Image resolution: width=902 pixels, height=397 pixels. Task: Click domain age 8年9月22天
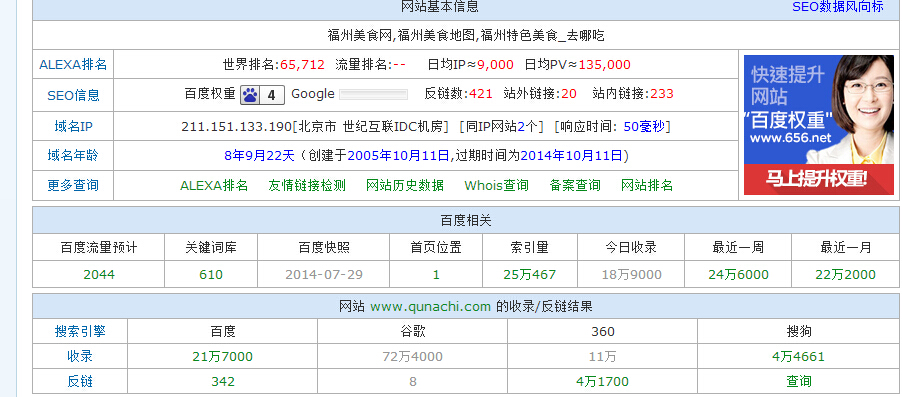point(259,155)
